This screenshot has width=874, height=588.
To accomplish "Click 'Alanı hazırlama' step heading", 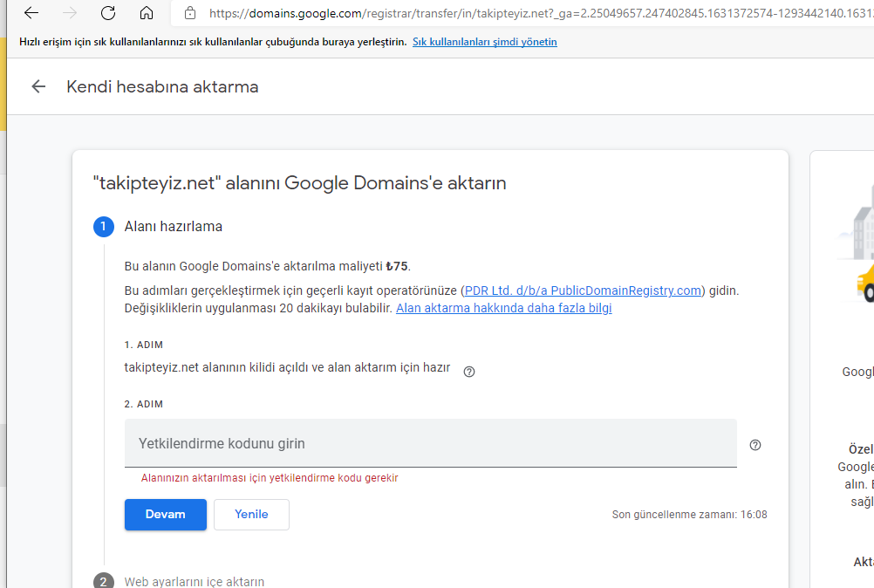I will click(174, 226).
